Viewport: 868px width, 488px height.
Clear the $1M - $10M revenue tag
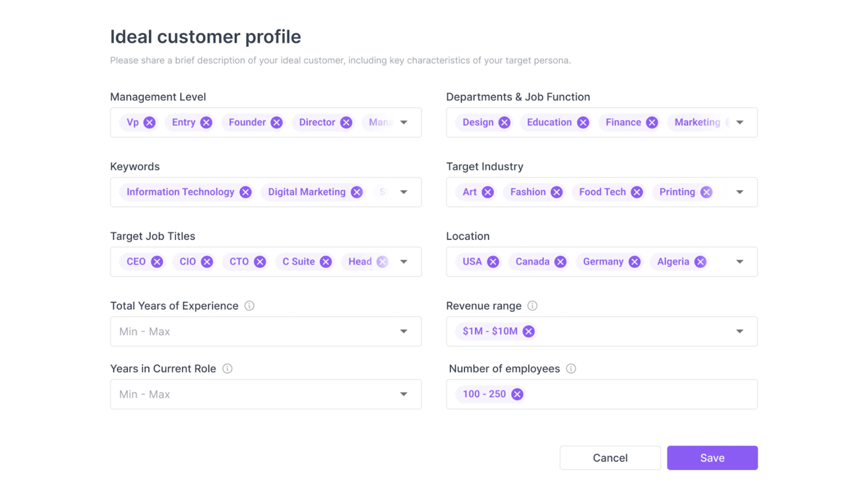click(528, 331)
